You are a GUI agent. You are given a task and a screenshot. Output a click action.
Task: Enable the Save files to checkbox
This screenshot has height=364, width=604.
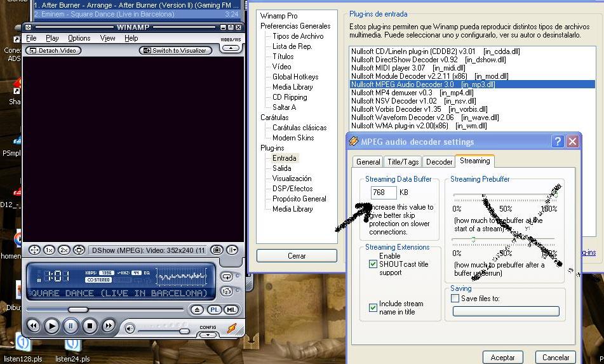[455, 298]
